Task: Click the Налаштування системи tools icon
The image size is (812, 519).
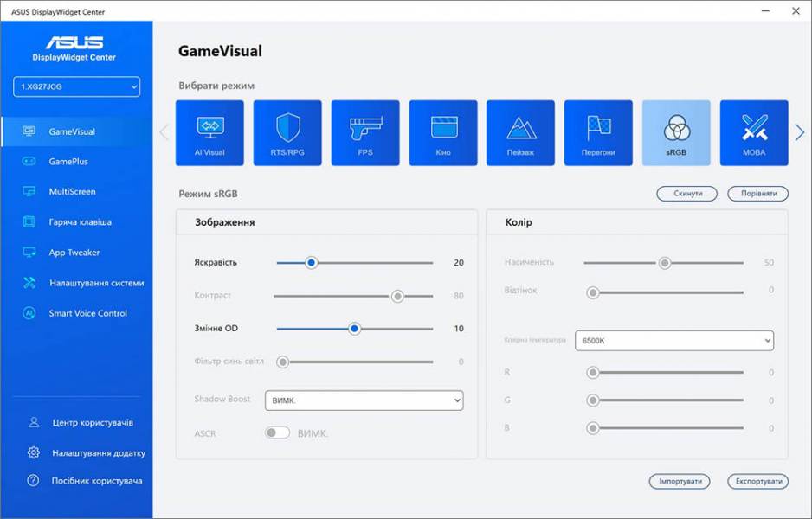Action: point(29,283)
